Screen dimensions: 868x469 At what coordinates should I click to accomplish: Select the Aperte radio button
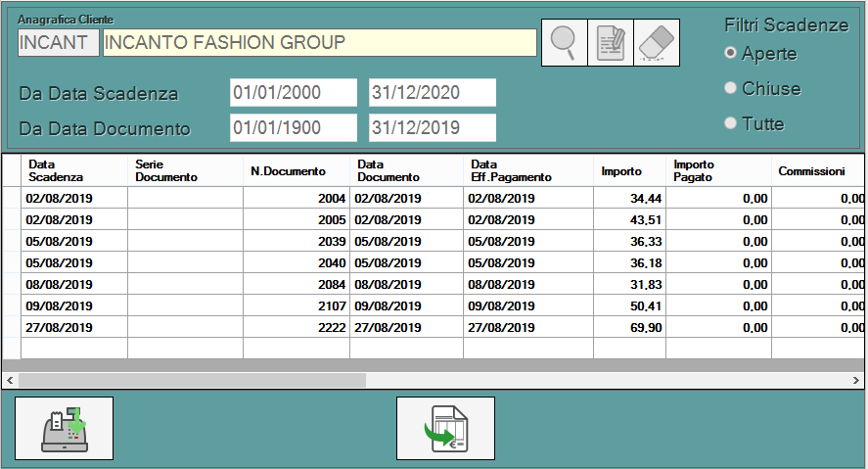pyautogui.click(x=730, y=53)
